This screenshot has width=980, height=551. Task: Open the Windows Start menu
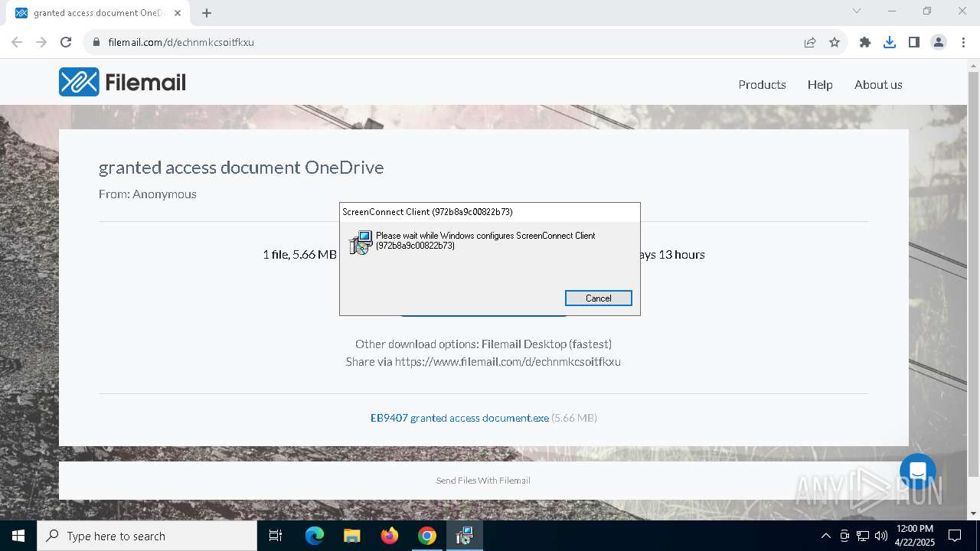tap(18, 536)
